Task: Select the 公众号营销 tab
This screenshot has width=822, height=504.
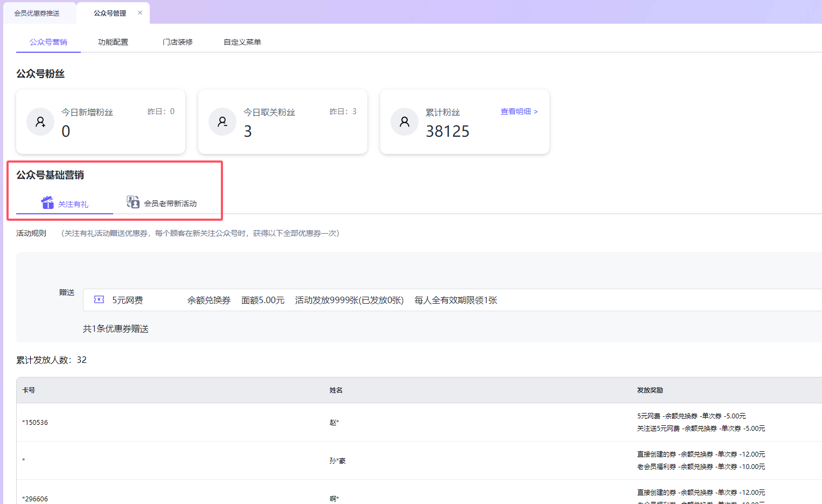Action: pyautogui.click(x=48, y=42)
